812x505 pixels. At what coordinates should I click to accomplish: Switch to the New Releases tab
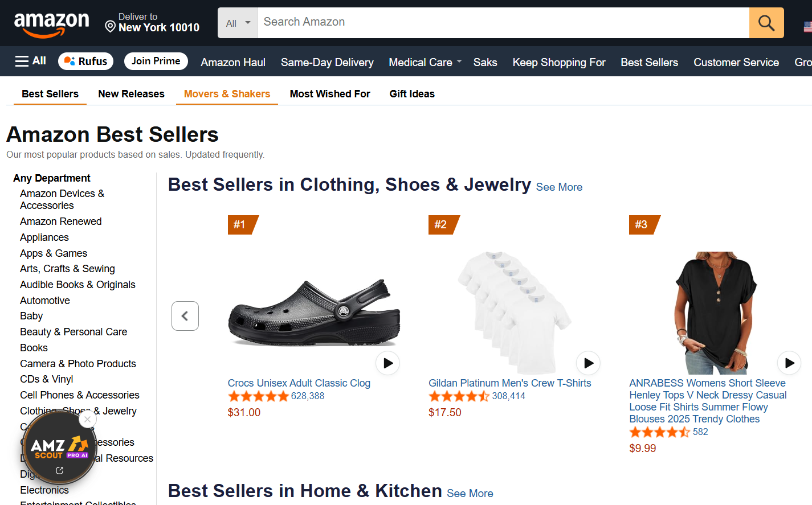point(130,93)
